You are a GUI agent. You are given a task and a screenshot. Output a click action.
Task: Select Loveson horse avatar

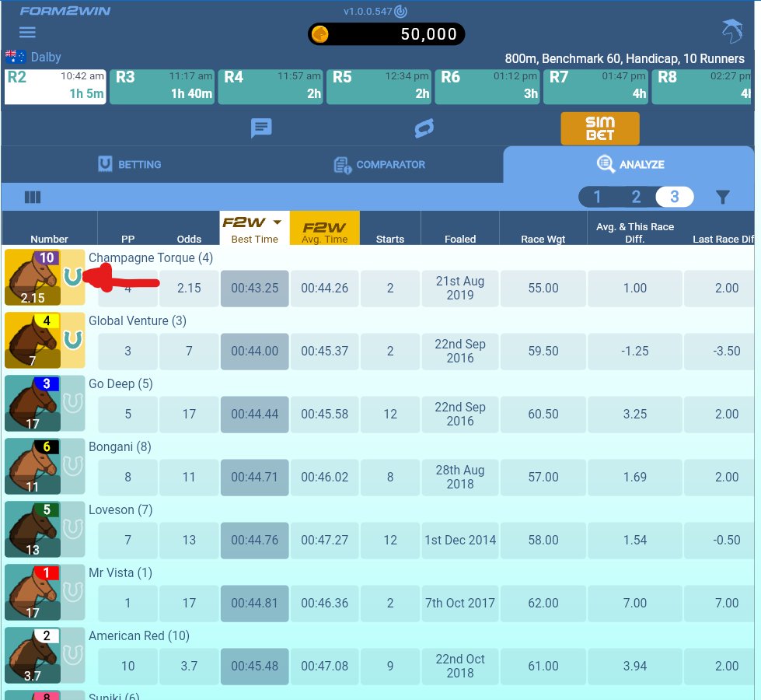coord(33,530)
